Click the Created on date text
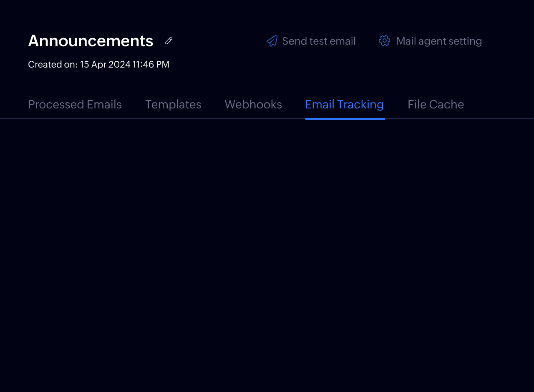 98,64
